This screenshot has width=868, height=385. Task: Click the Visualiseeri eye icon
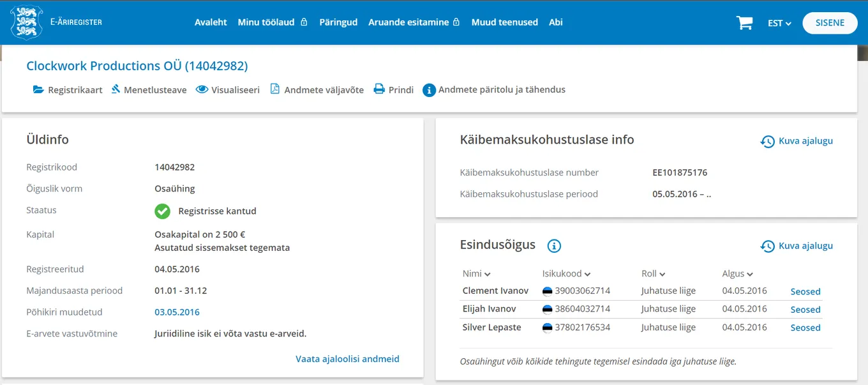click(x=202, y=89)
